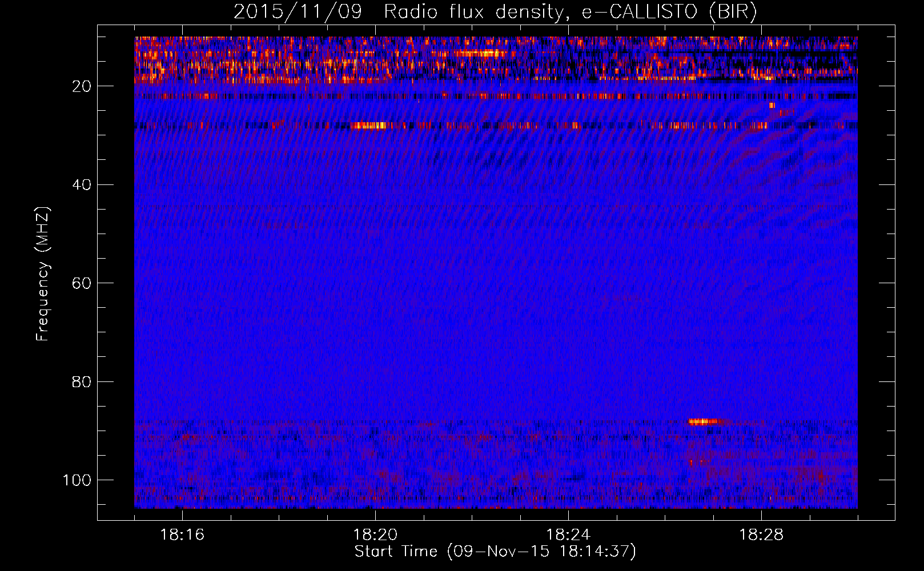Click the 80 MHz y-axis tick label
Screen dimensions: 924x571
coord(82,381)
